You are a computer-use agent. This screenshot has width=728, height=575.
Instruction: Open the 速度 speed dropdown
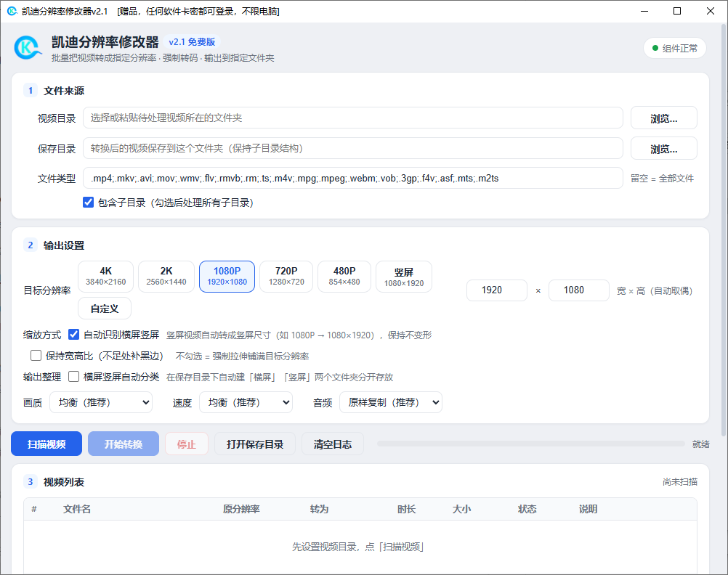coord(246,402)
